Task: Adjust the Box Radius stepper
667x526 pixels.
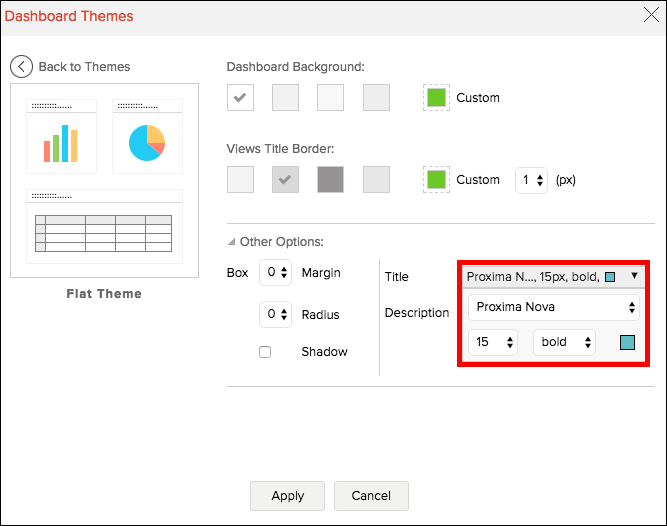Action: coord(274,315)
